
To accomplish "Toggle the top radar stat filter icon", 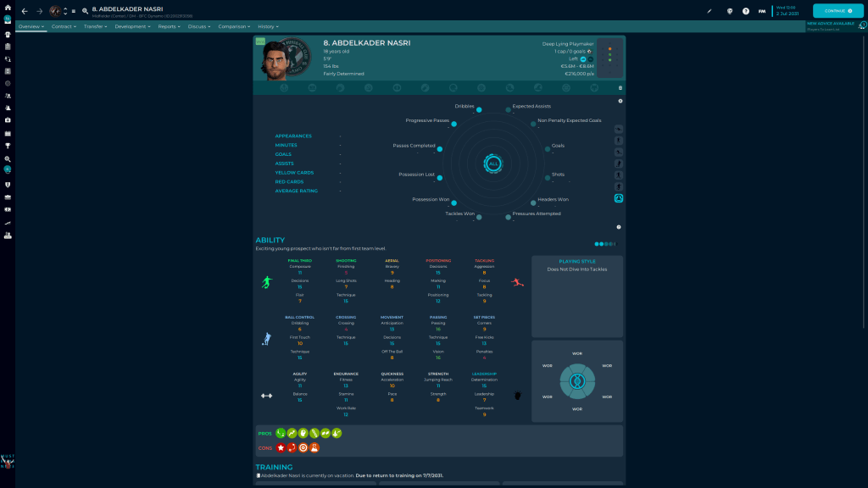I will coord(619,129).
